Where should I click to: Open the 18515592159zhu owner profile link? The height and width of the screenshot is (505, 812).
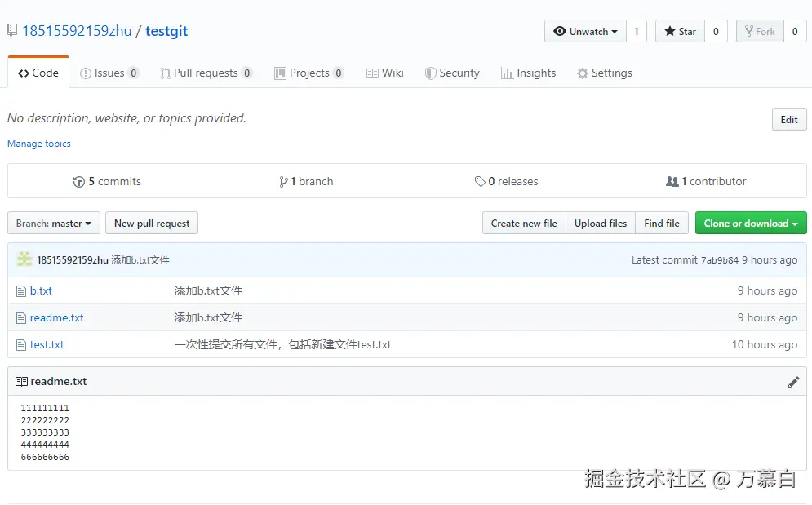(x=78, y=31)
